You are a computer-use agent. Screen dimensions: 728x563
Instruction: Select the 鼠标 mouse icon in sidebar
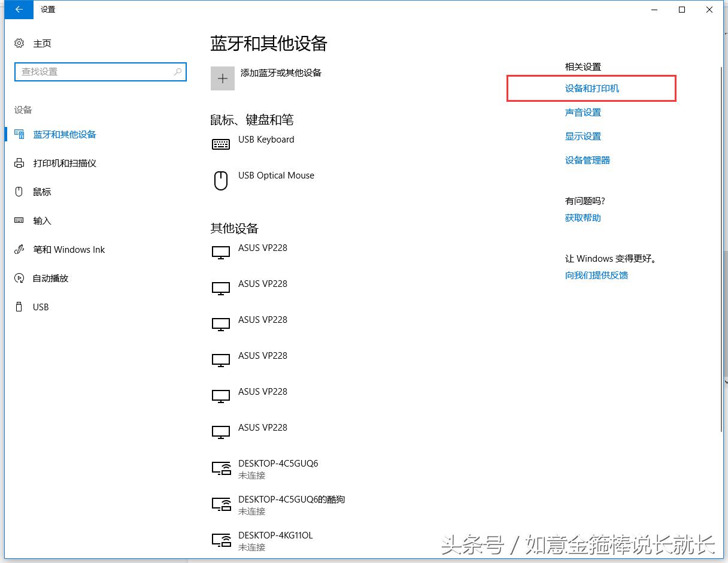pyautogui.click(x=19, y=192)
